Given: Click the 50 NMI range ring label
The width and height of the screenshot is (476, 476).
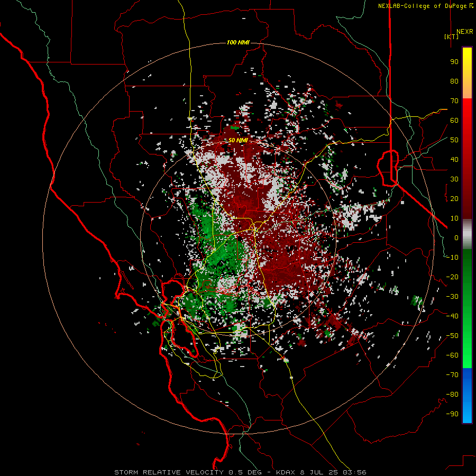Looking at the screenshot, I should tap(238, 140).
